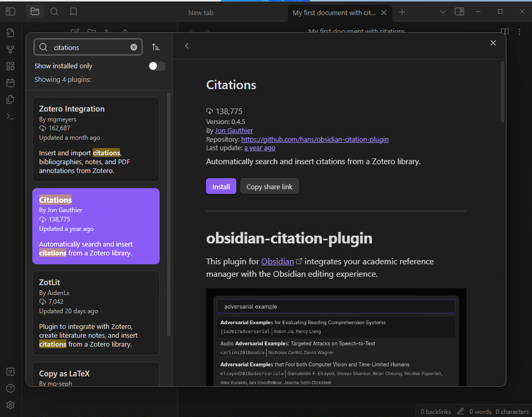Open the search icon in top ribbon
Image resolution: width=532 pixels, height=417 pixels.
54,11
